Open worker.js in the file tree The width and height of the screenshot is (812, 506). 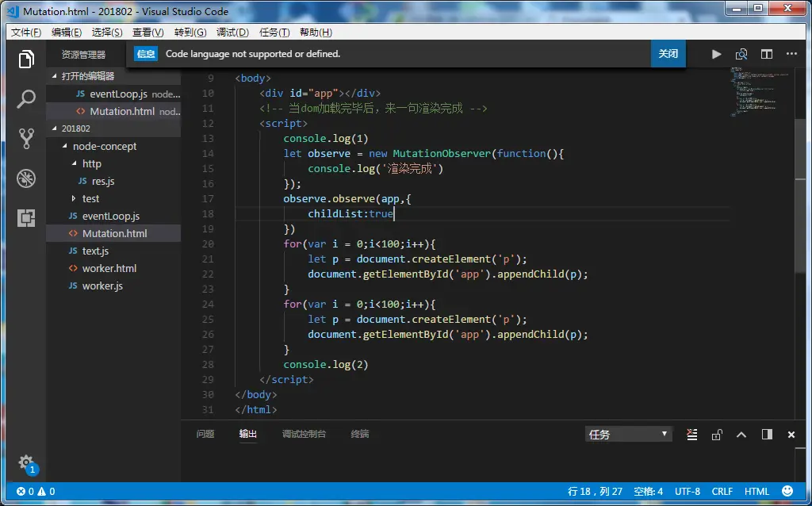tap(113, 286)
